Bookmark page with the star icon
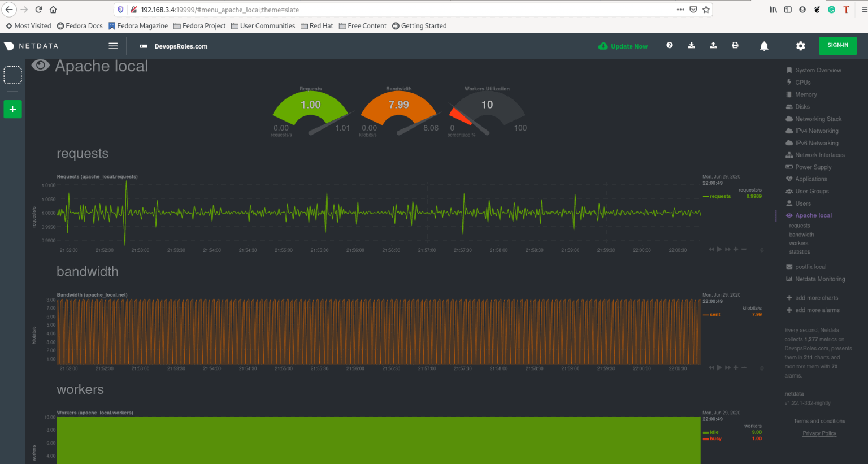 click(706, 10)
